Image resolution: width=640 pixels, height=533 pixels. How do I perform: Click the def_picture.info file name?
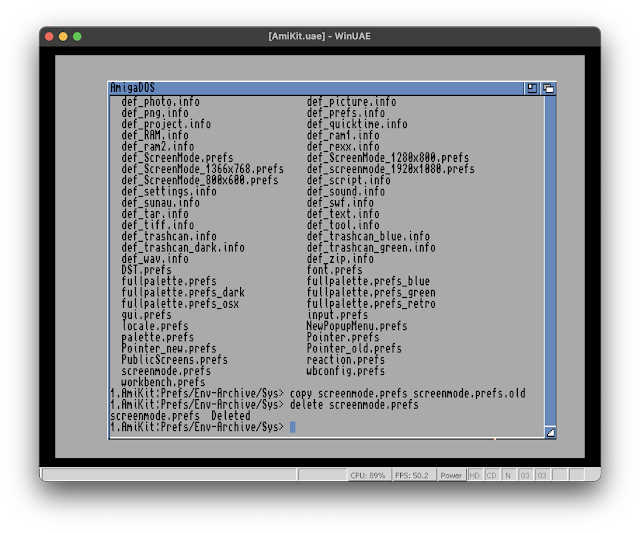[351, 102]
